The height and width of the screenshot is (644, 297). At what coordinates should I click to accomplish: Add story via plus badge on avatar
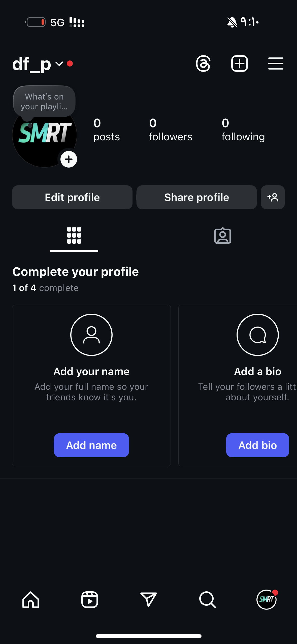click(69, 159)
